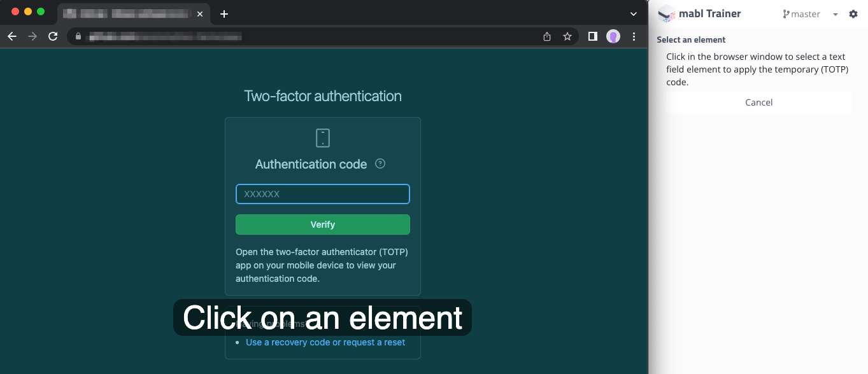Viewport: 868px width, 374px height.
Task: Click the TOTP app instructions paragraph
Action: pos(322,265)
